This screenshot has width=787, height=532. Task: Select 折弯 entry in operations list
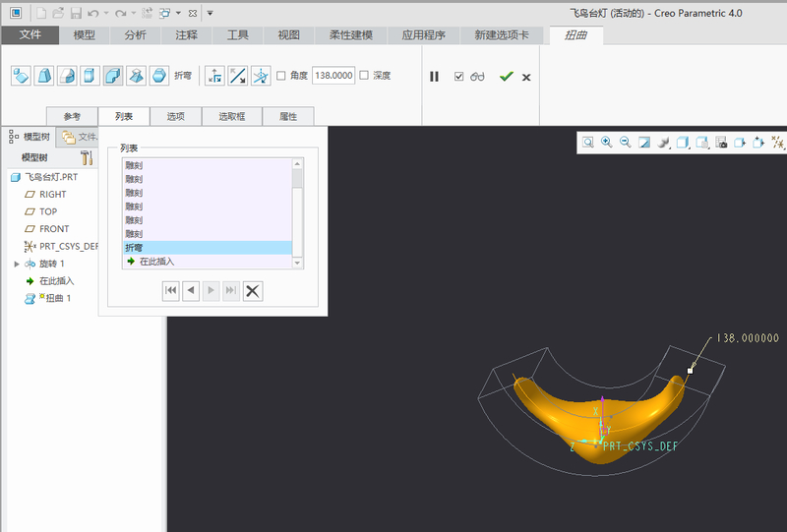[208, 248]
